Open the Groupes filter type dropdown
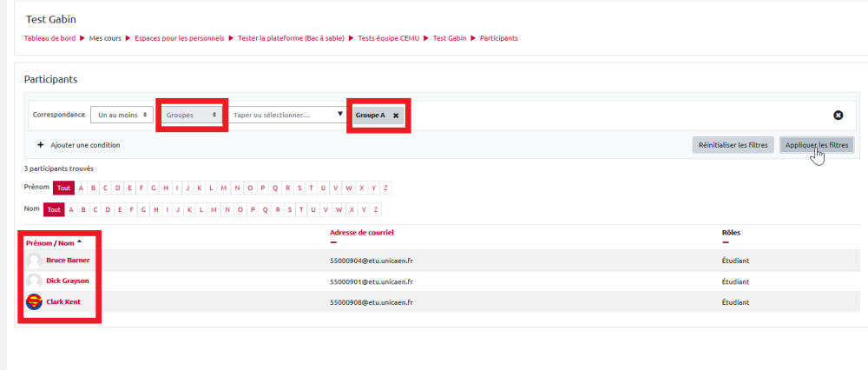Screen dimensions: 868x370 (192, 115)
